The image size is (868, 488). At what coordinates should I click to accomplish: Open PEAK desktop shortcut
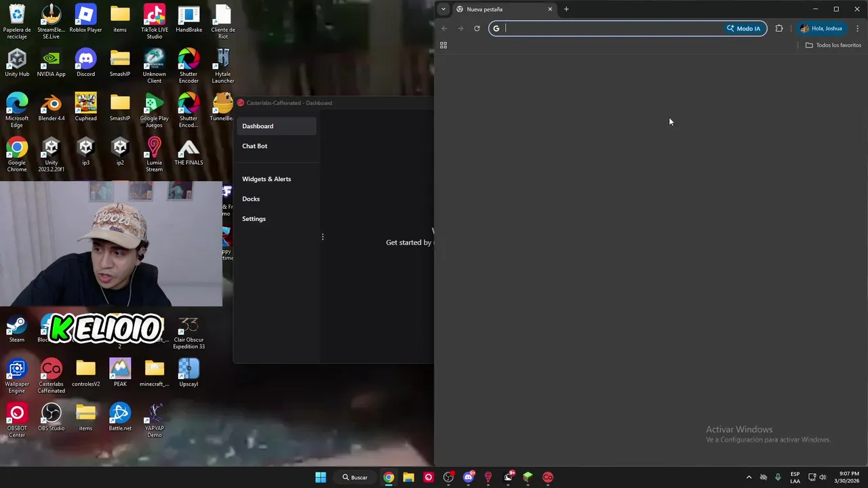pos(120,373)
